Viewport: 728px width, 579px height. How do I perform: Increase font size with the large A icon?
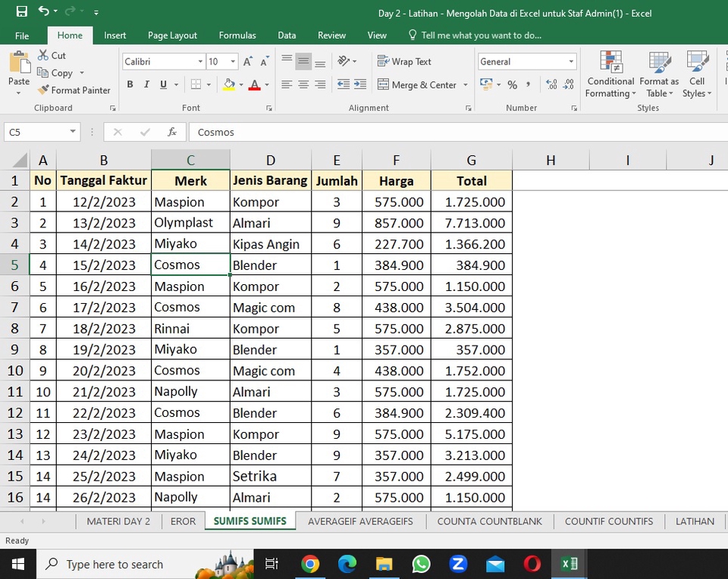[248, 61]
